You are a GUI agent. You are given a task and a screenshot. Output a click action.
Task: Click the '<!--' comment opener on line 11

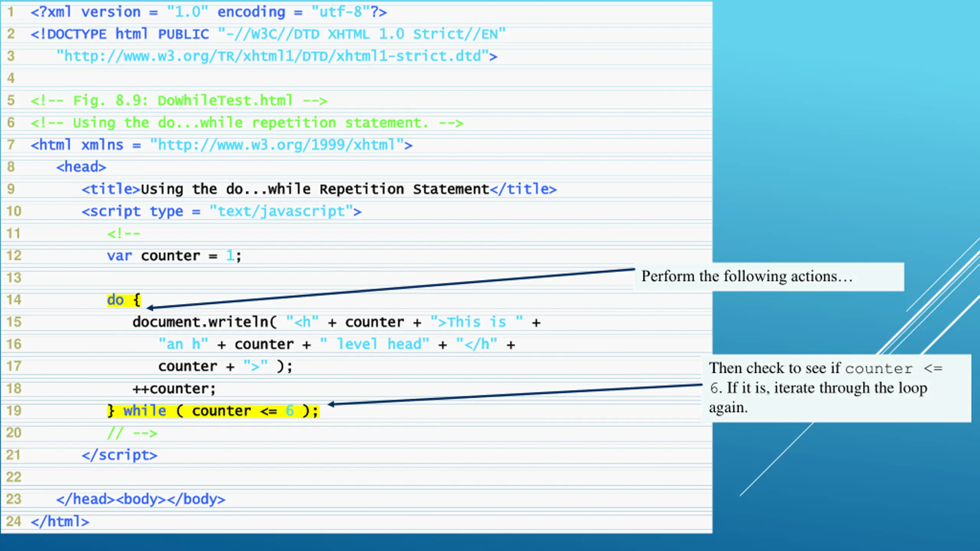tap(124, 233)
